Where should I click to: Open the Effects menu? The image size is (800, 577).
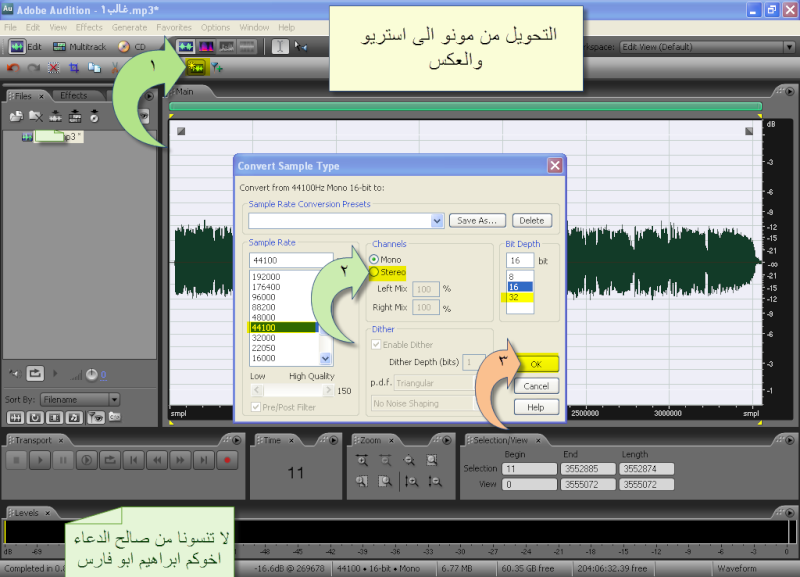tap(89, 27)
